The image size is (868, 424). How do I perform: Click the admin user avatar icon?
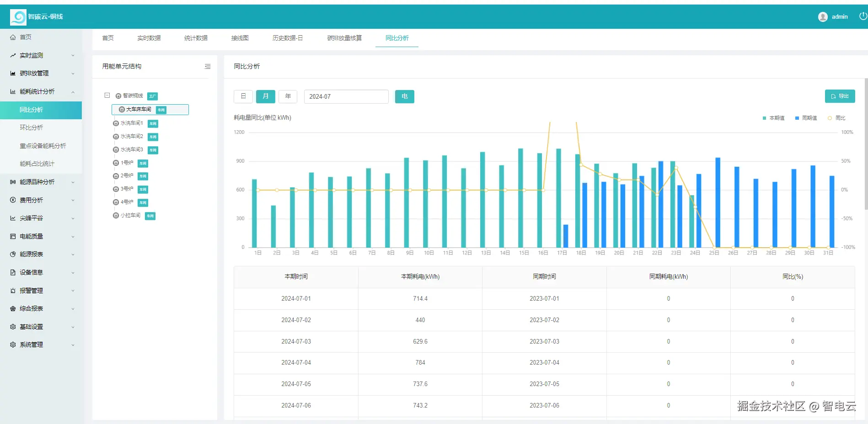tap(823, 17)
